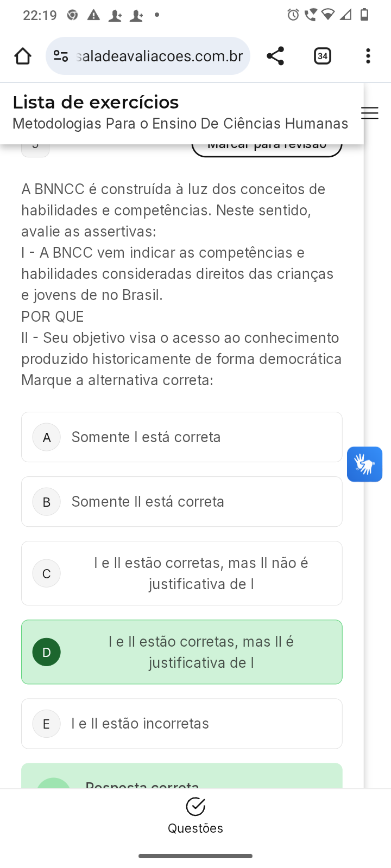The height and width of the screenshot is (868, 391).
Task: Select option A circle letter
Action: point(47,437)
